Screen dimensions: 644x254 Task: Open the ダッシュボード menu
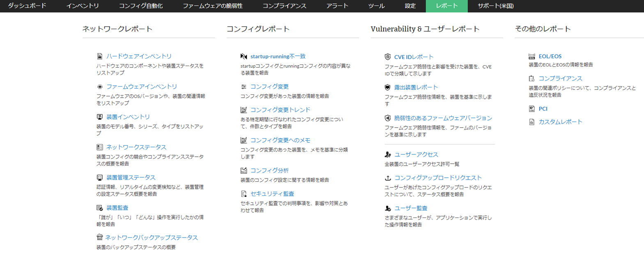point(27,6)
